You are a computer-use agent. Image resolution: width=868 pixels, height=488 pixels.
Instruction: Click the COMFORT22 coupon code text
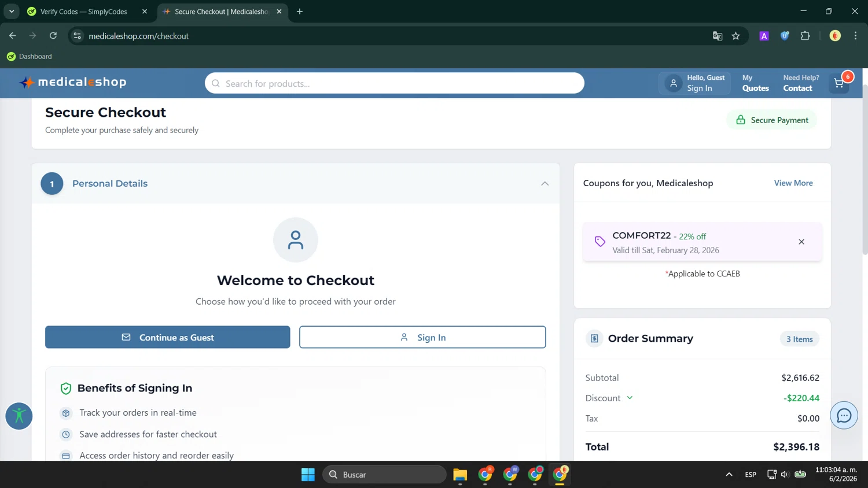(641, 235)
